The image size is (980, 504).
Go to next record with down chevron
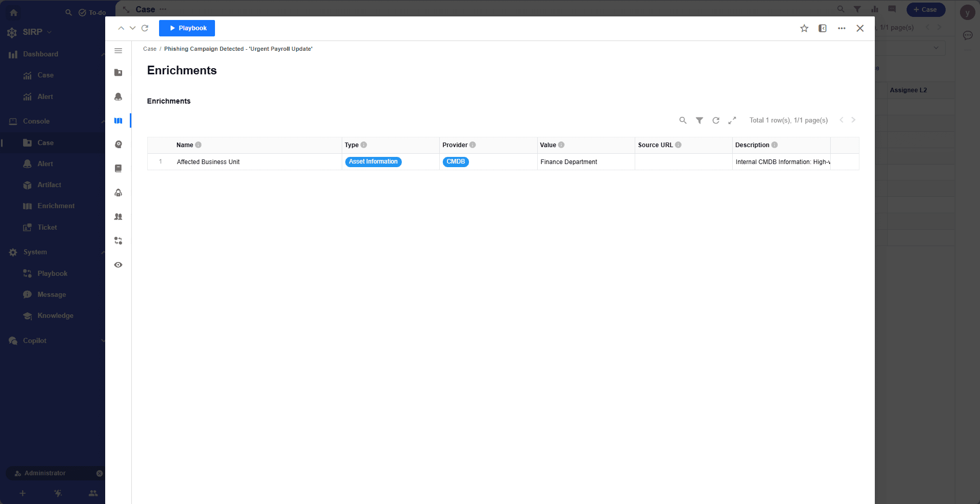pos(132,28)
